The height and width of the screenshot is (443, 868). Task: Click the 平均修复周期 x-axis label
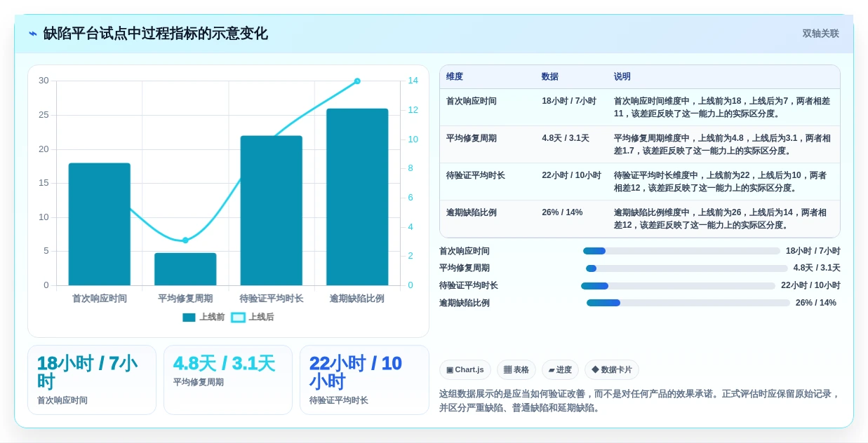[185, 299]
